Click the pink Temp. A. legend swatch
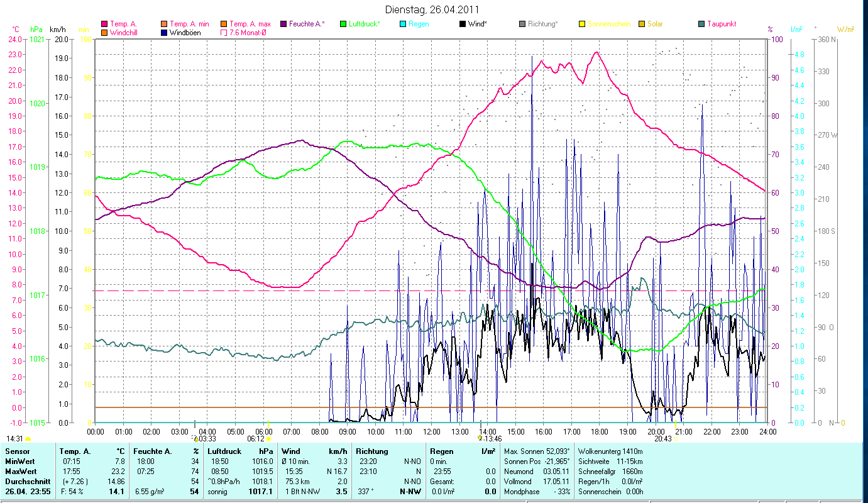The image size is (868, 503). click(x=104, y=24)
